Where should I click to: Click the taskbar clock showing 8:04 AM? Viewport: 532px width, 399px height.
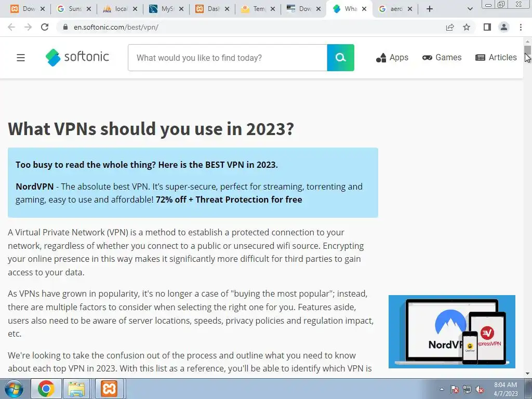pos(506,389)
